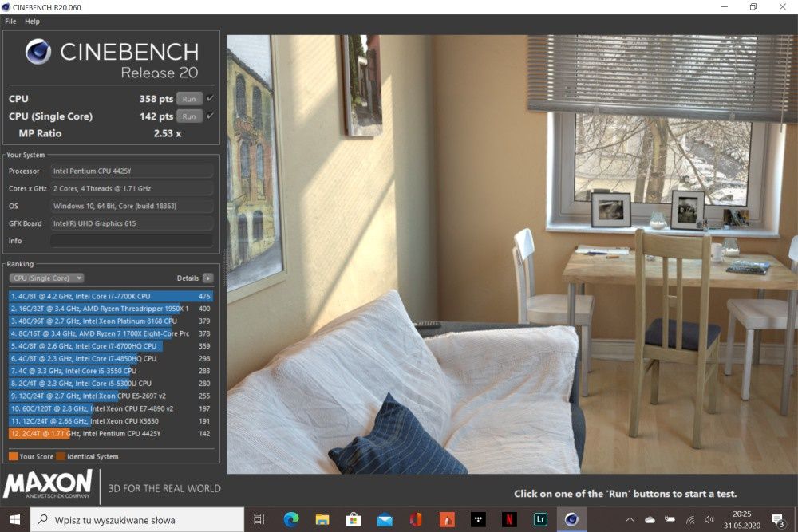Open Lightroom from the taskbar
This screenshot has width=798, height=532.
[540, 519]
